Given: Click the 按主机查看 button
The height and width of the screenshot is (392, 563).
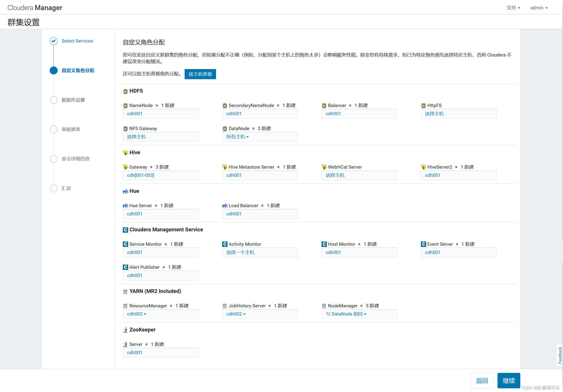Looking at the screenshot, I should [x=200, y=74].
